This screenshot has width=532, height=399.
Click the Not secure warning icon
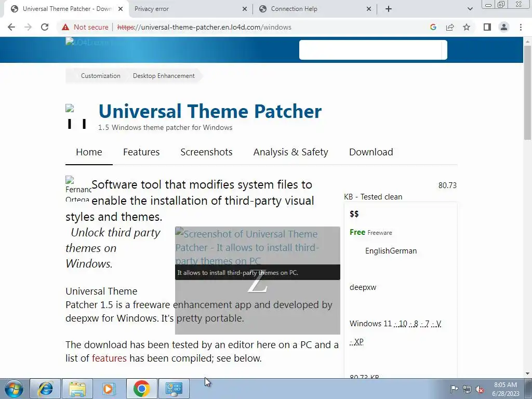(65, 27)
